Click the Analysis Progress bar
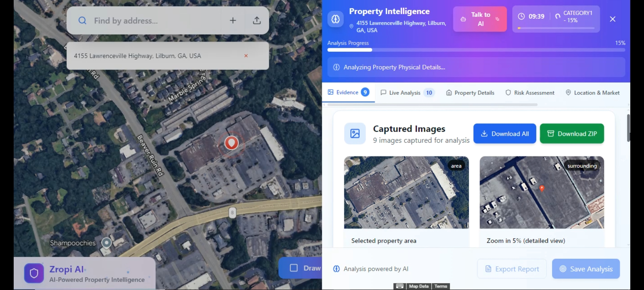Viewport: 644px width, 290px height. point(476,50)
